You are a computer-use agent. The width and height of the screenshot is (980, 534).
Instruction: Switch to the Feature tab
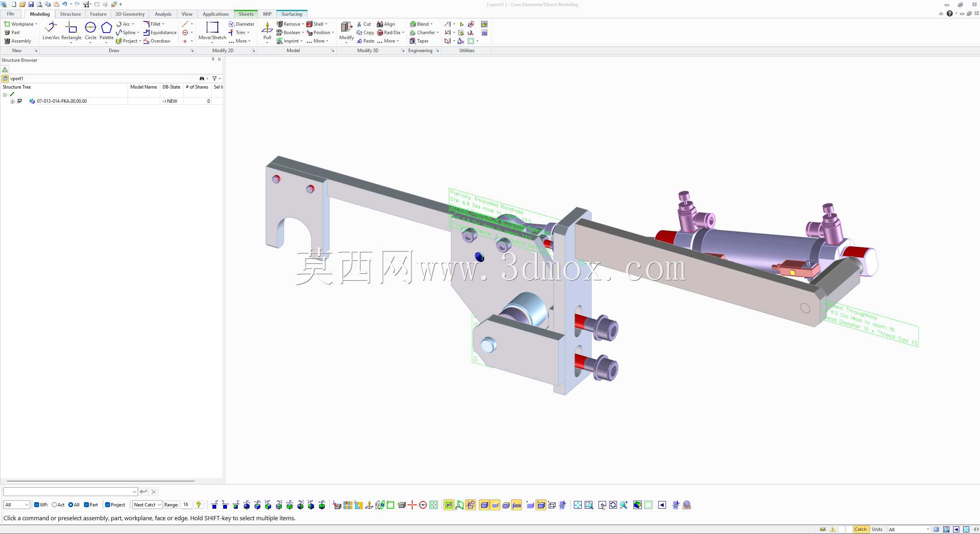point(98,14)
